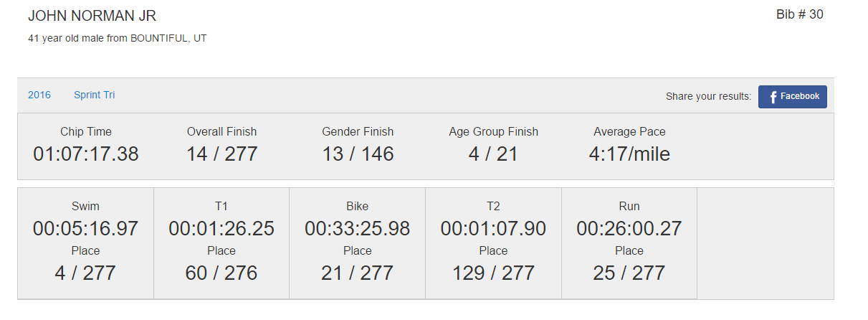Open the Sprint Tri event link
Screen dimensions: 868x320
[94, 95]
